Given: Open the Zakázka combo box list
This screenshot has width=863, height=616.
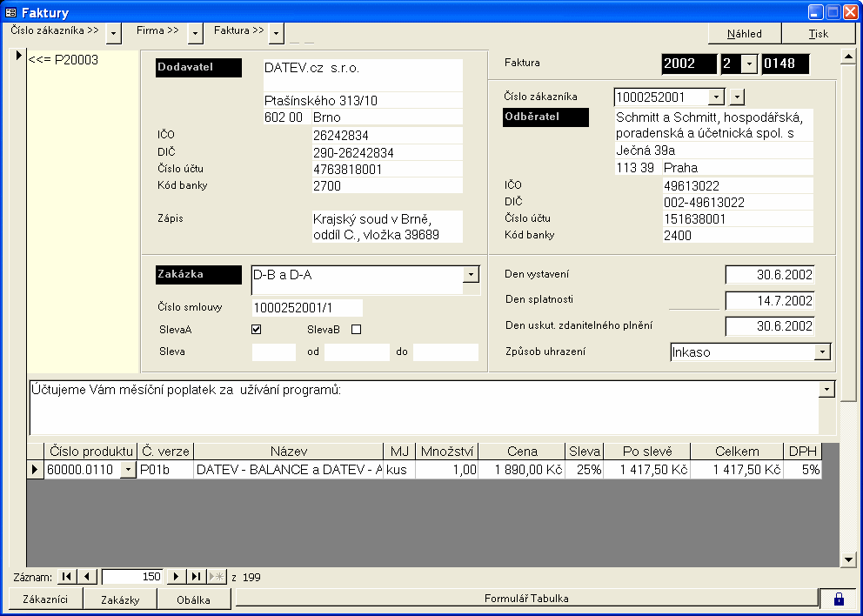Looking at the screenshot, I should point(471,274).
